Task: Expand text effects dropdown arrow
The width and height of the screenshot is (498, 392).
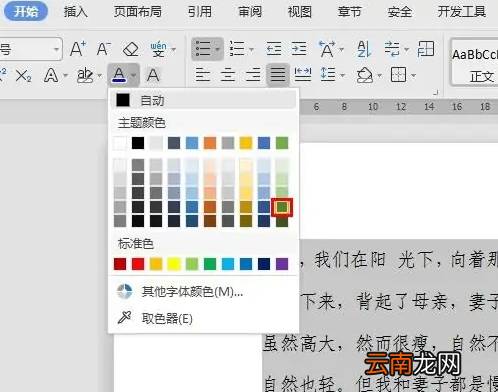Action: coord(66,76)
